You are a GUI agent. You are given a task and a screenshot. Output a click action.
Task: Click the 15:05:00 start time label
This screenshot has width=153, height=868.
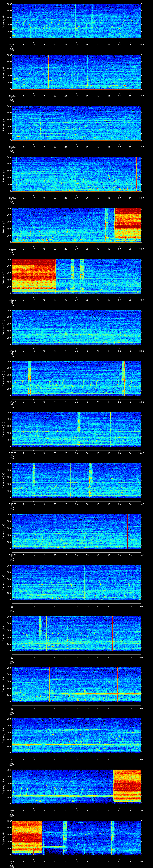tap(12, 249)
